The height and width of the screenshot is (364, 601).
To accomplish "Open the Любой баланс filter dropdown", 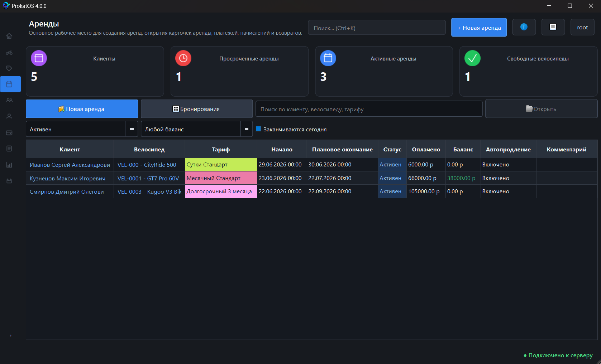I will click(197, 129).
